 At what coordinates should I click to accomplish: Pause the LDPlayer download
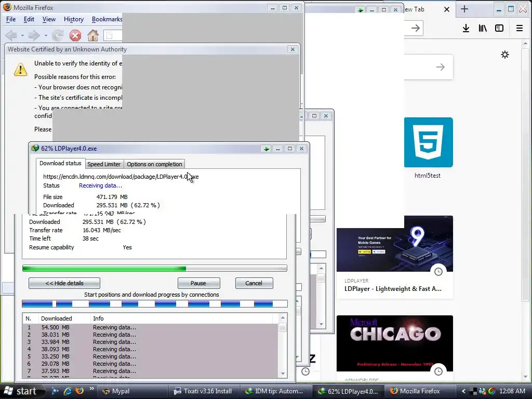click(198, 283)
